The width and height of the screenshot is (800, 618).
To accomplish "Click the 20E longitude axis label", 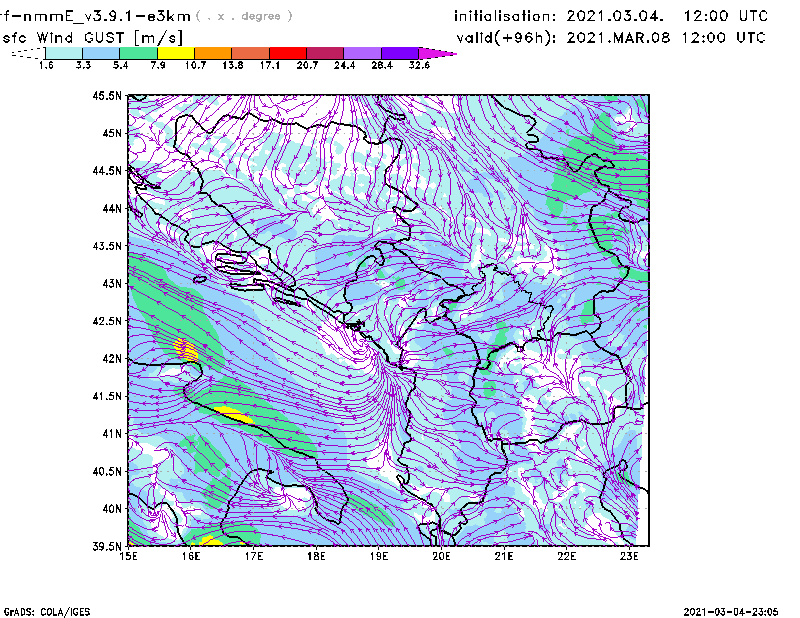I will click(x=441, y=556).
